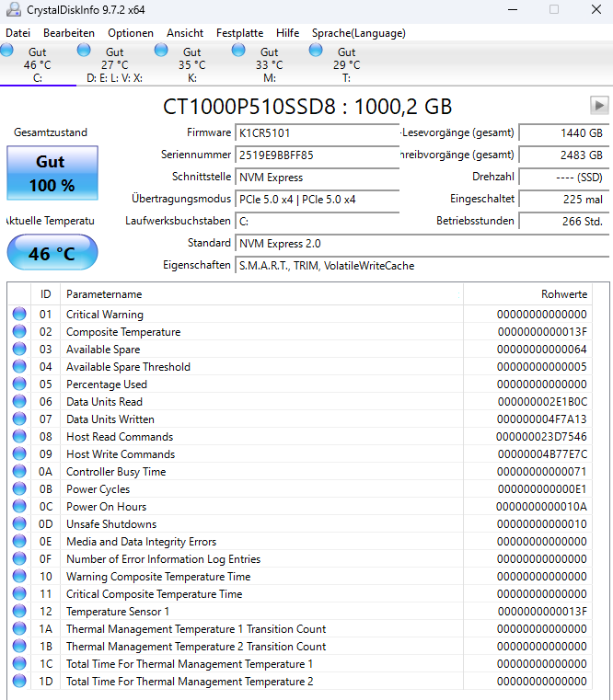The width and height of the screenshot is (613, 700).
Task: Click the Eigenschaften field with S.M.A.R.T., TRIM
Action: [422, 266]
